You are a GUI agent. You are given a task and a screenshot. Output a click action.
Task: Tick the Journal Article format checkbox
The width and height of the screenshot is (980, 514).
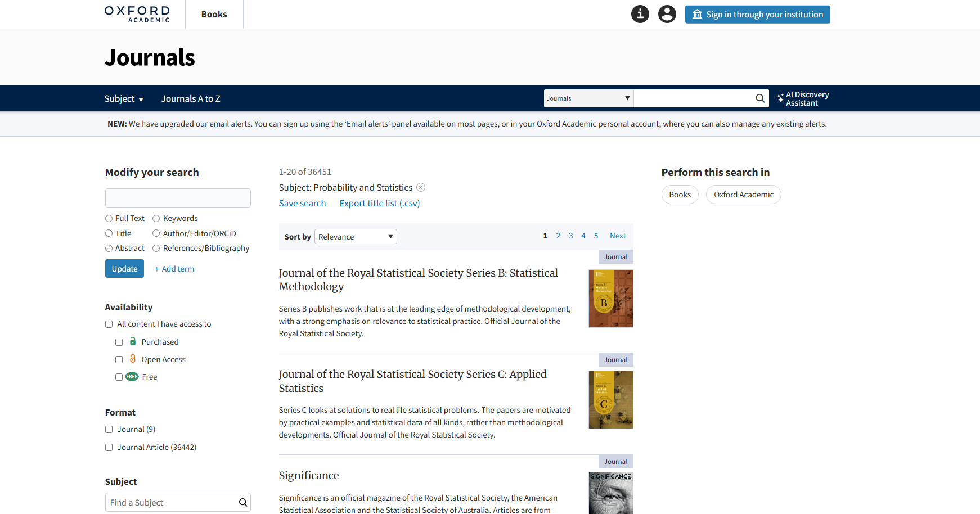point(109,448)
